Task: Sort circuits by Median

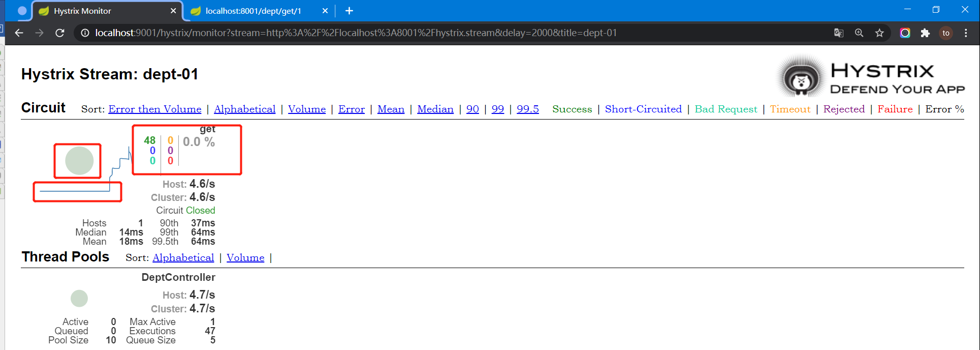Action: 435,109
